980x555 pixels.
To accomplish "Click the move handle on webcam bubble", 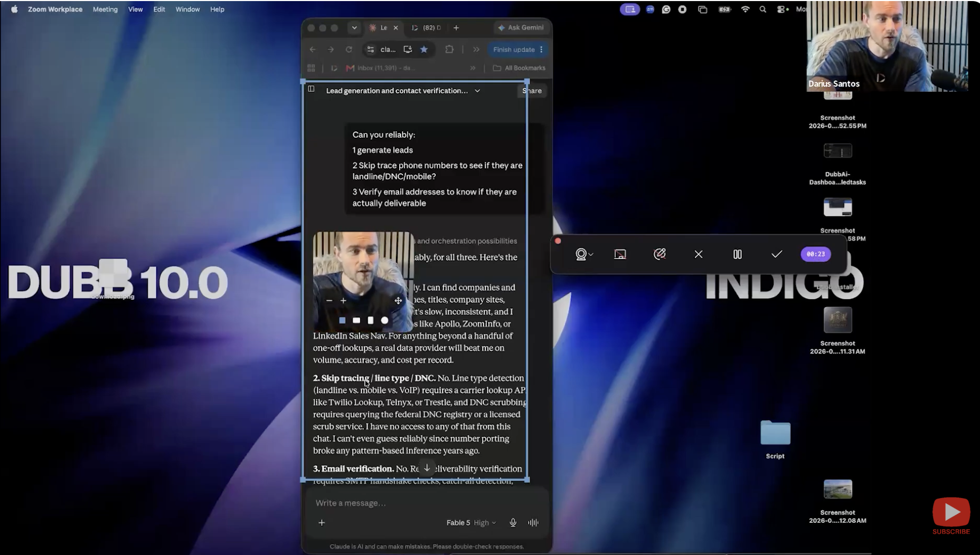I will point(398,301).
